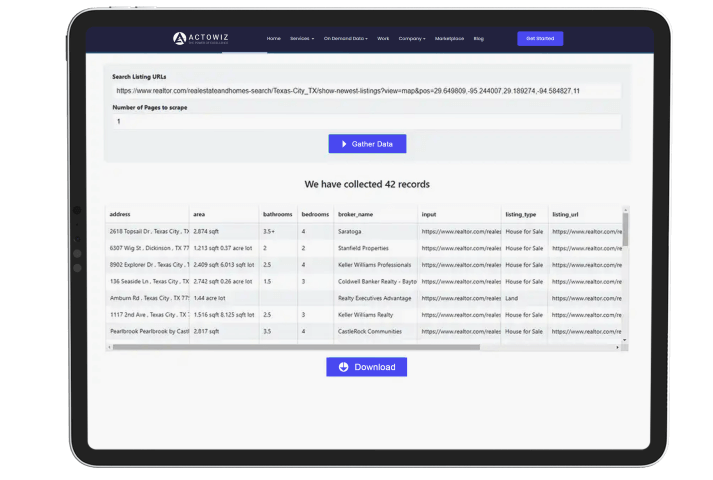Select the 2618 Topsail Dr address cell
This screenshot has width=713, height=480.
pyautogui.click(x=148, y=231)
